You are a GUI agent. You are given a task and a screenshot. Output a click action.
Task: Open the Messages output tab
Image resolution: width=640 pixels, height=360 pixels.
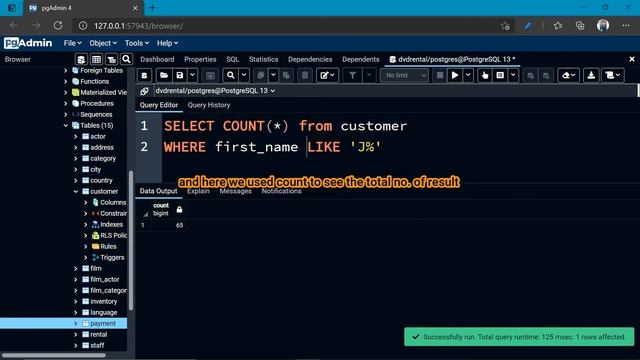pyautogui.click(x=236, y=191)
